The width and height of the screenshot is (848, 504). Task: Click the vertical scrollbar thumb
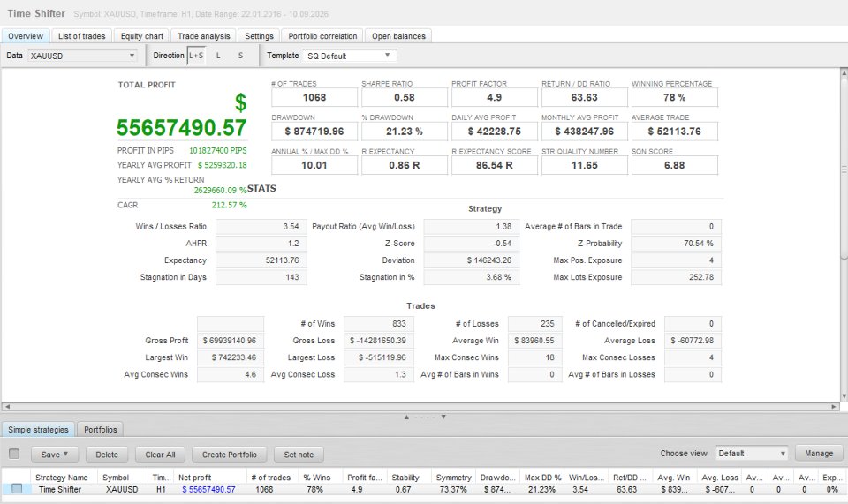pos(844,169)
